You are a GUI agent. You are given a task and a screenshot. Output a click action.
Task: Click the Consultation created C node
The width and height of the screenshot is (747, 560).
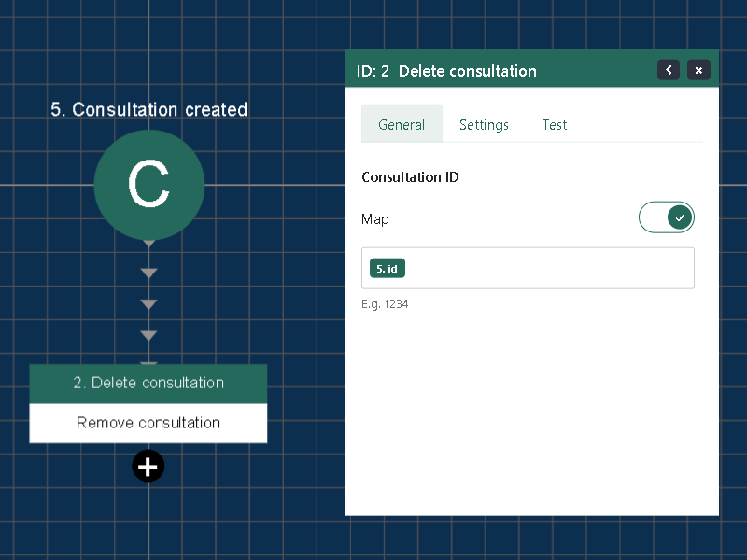149,185
